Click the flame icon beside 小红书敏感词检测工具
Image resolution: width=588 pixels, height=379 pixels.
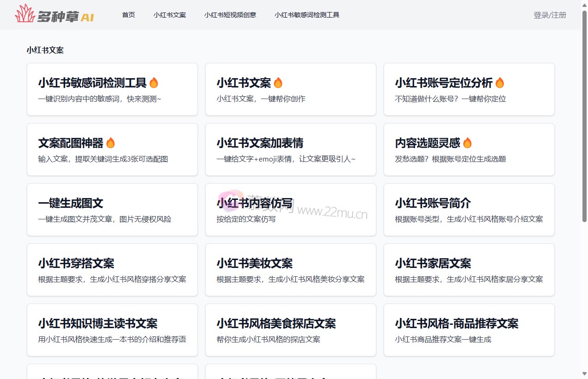[153, 83]
